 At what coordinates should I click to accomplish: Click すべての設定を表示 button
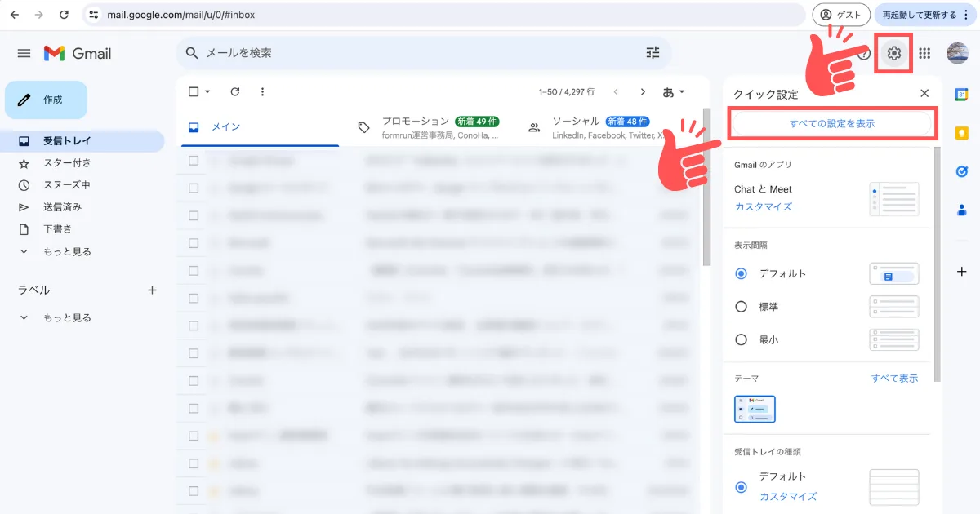[x=831, y=123]
